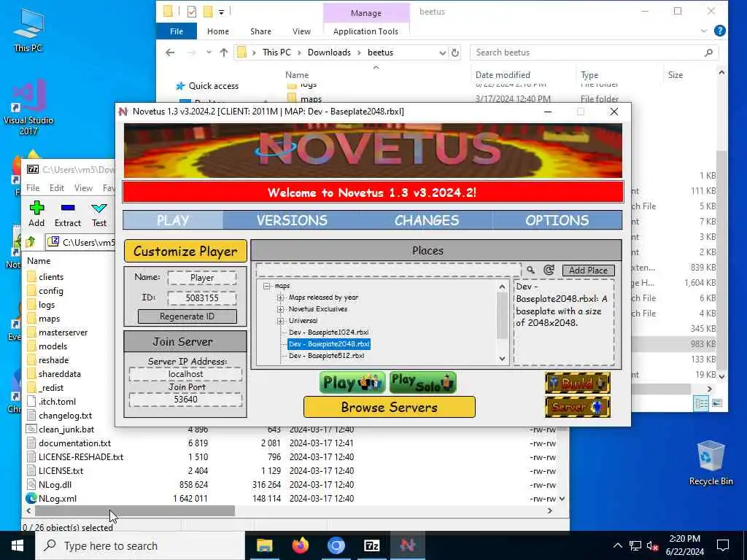The image size is (747, 560).
Task: Click 7-Zip taskbar icon
Action: [371, 545]
